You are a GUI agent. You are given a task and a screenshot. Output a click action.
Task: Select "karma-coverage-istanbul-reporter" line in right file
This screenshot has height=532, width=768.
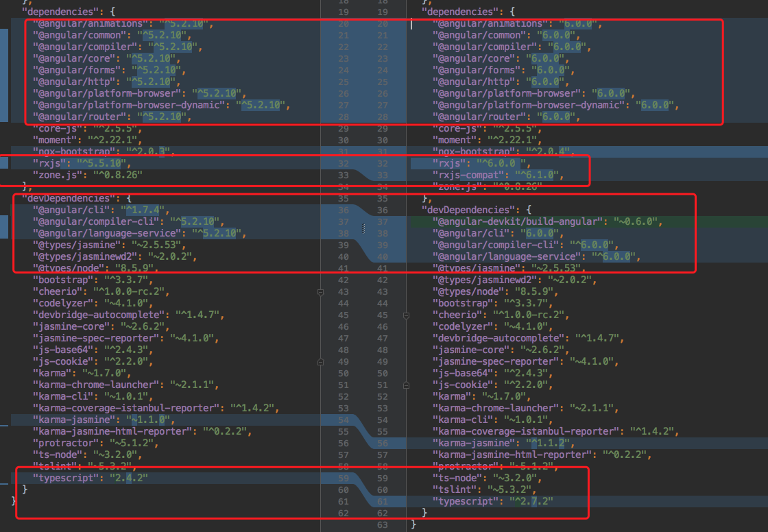pos(555,432)
